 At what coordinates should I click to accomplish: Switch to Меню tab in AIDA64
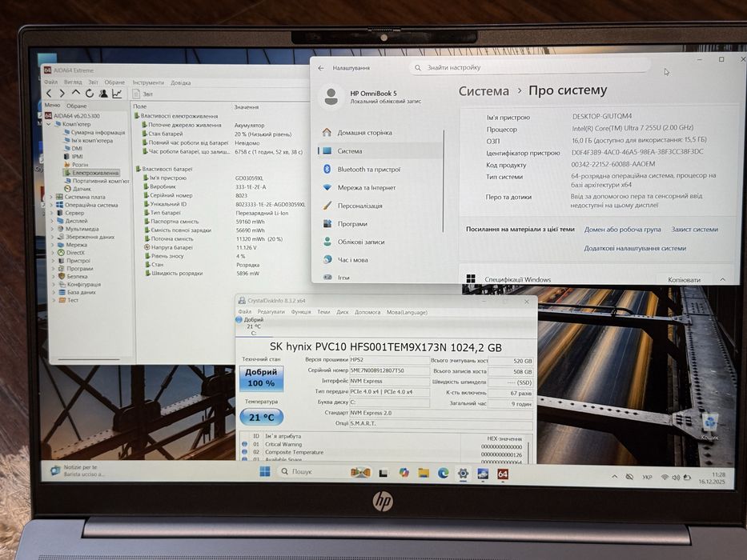point(52,106)
